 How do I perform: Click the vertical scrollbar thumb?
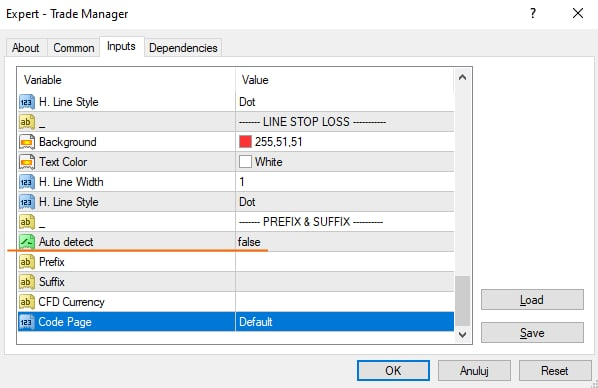coord(463,301)
